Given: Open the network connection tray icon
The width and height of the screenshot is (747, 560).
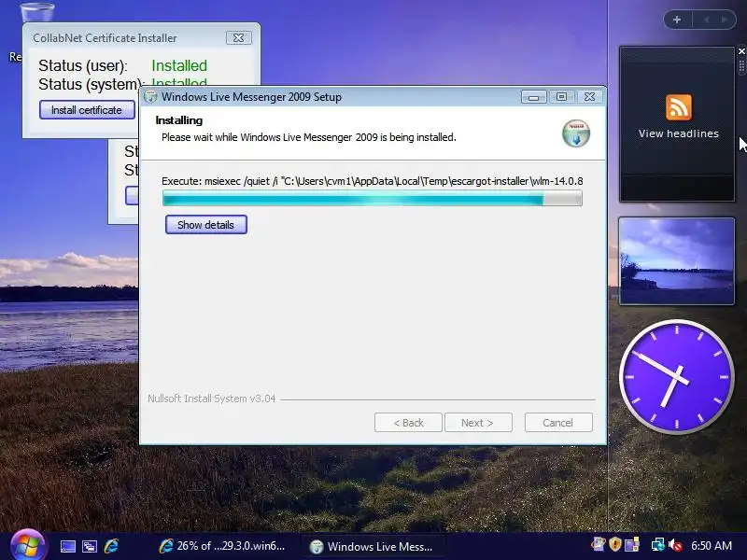Looking at the screenshot, I should click(x=658, y=544).
